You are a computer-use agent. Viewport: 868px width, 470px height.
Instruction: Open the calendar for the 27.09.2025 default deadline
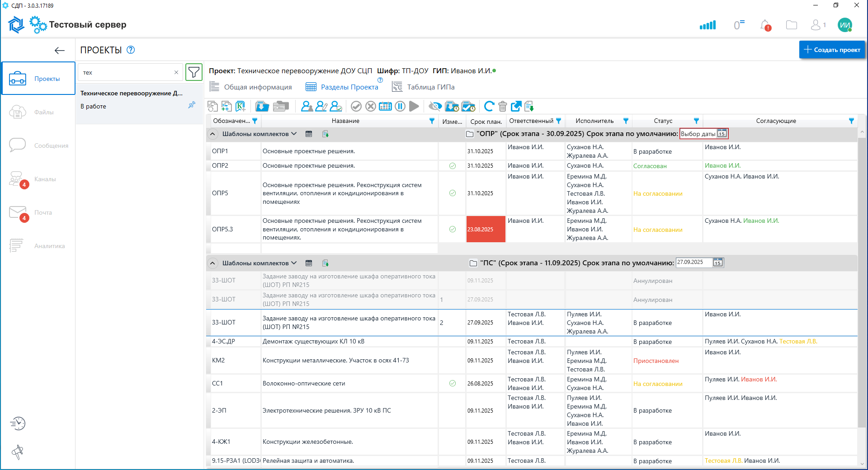tap(718, 263)
